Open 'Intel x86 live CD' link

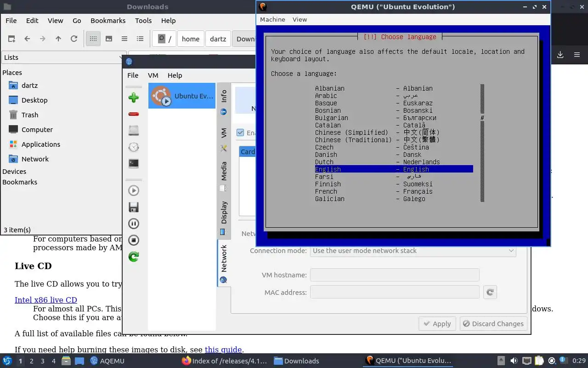46,300
